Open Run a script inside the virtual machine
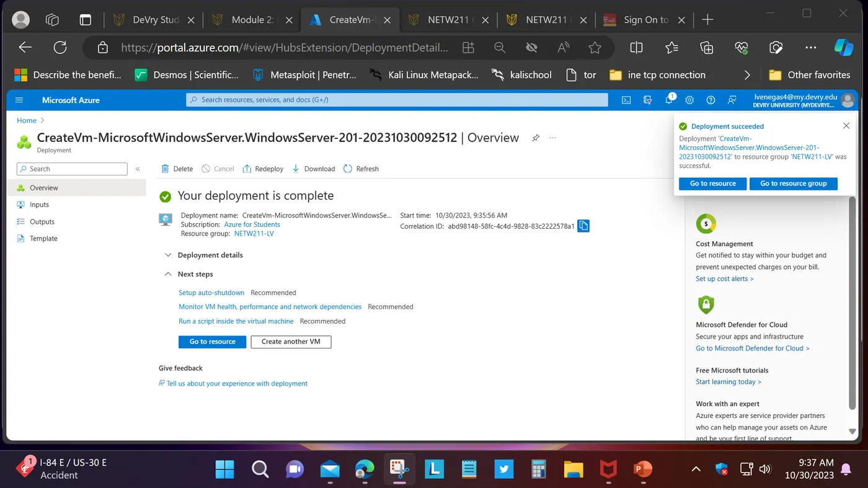Image resolution: width=868 pixels, height=488 pixels. [236, 321]
